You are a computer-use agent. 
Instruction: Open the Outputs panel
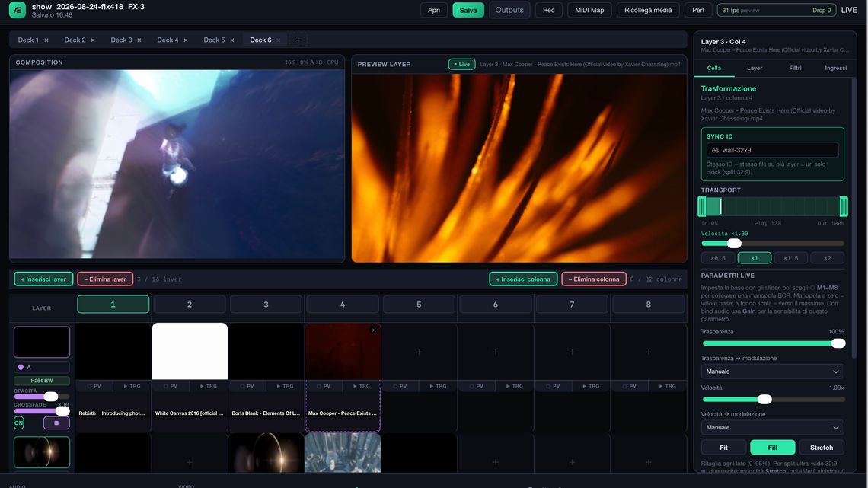pos(509,10)
